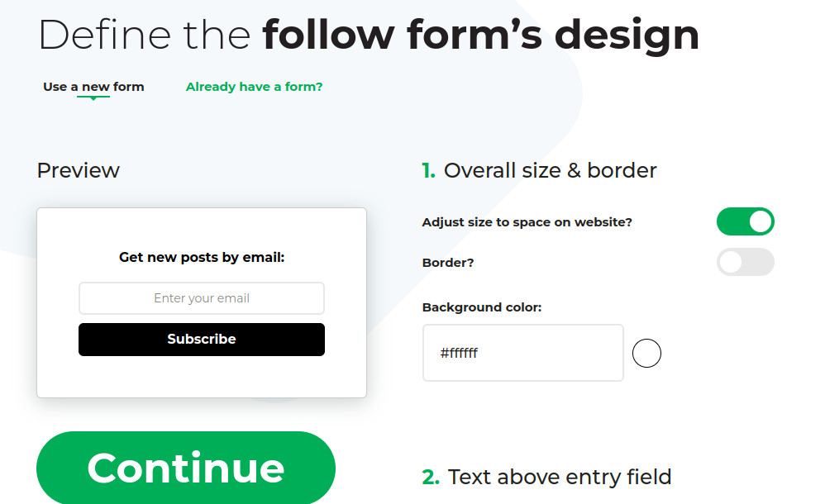Disable the "Adjust size to space on website" toggle
The image size is (825, 504).
(745, 221)
